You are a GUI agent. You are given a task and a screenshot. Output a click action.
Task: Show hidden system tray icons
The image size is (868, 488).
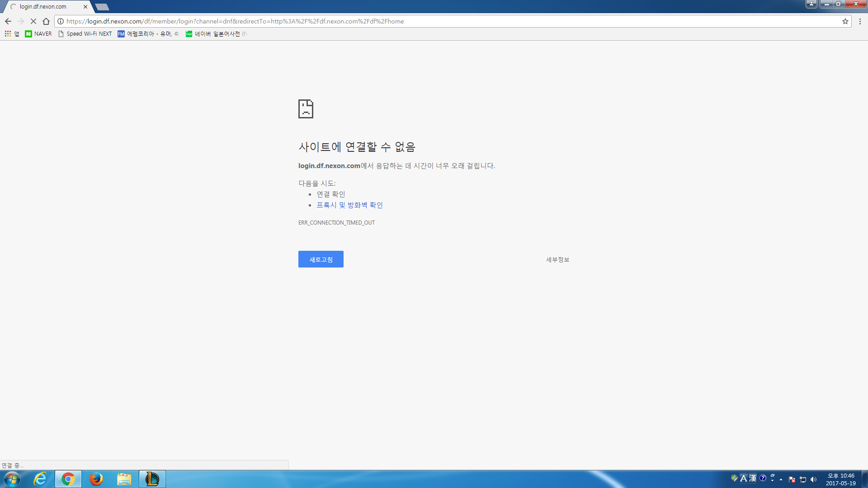(781, 479)
